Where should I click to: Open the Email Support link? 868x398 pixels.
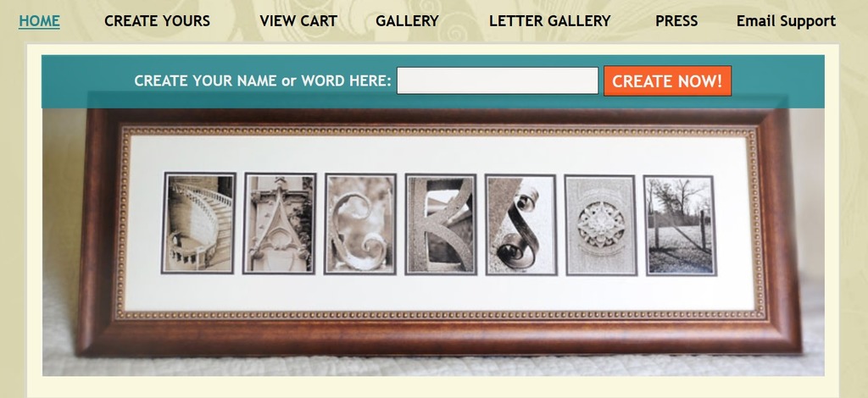[786, 21]
